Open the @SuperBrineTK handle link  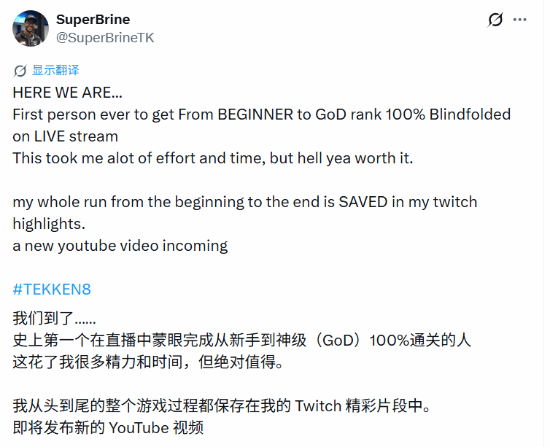(x=105, y=38)
